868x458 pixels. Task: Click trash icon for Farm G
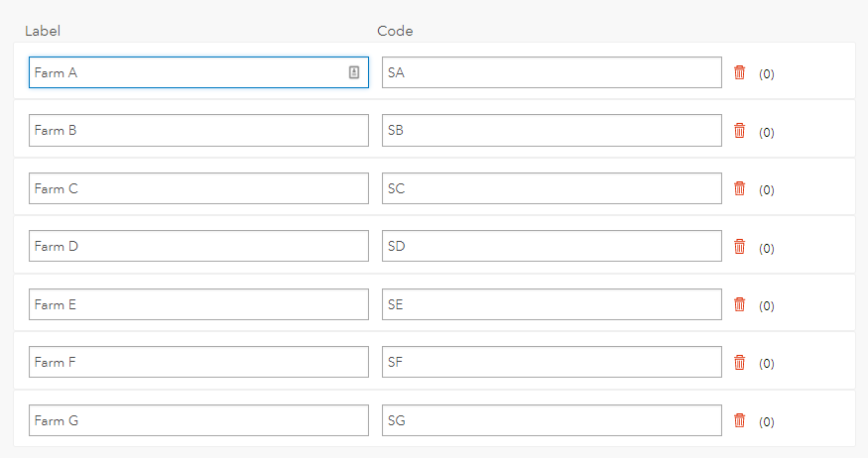739,420
